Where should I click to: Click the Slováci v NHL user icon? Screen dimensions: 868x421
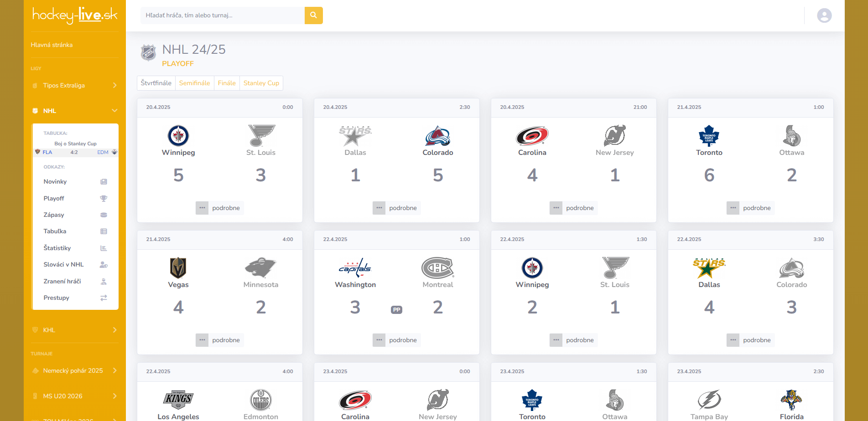coord(104,265)
